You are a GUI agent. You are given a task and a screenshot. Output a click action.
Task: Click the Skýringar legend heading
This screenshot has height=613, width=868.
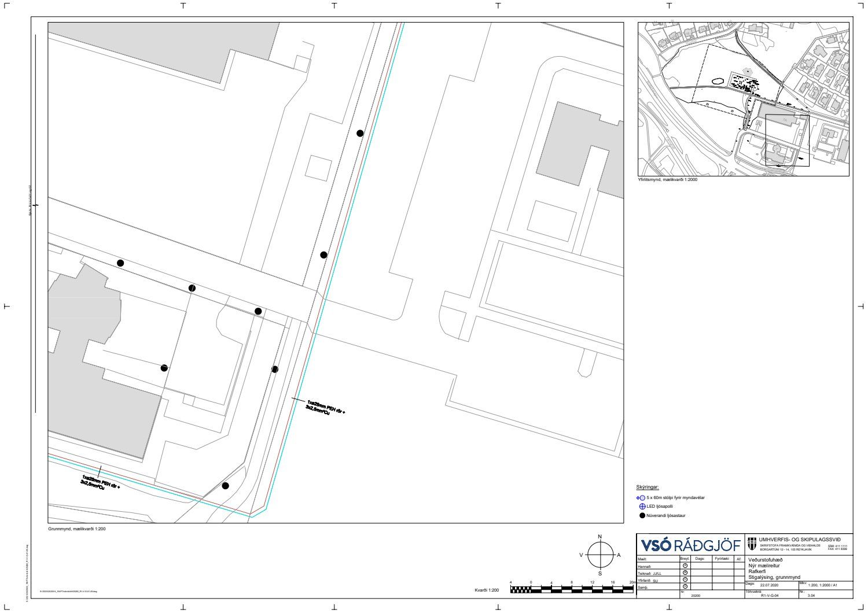[x=647, y=488]
